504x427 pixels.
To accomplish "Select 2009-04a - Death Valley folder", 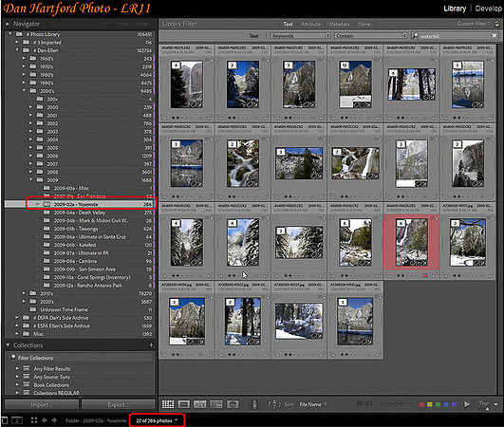I will tap(80, 213).
